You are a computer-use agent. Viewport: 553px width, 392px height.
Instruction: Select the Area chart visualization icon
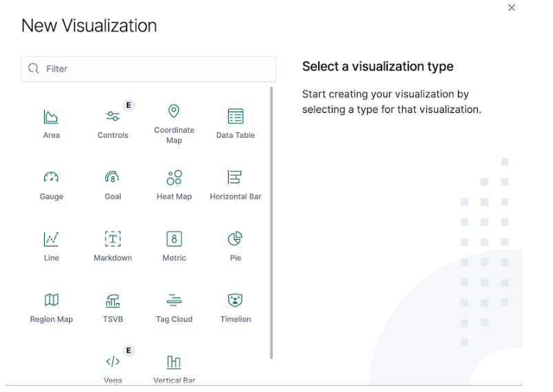(51, 116)
